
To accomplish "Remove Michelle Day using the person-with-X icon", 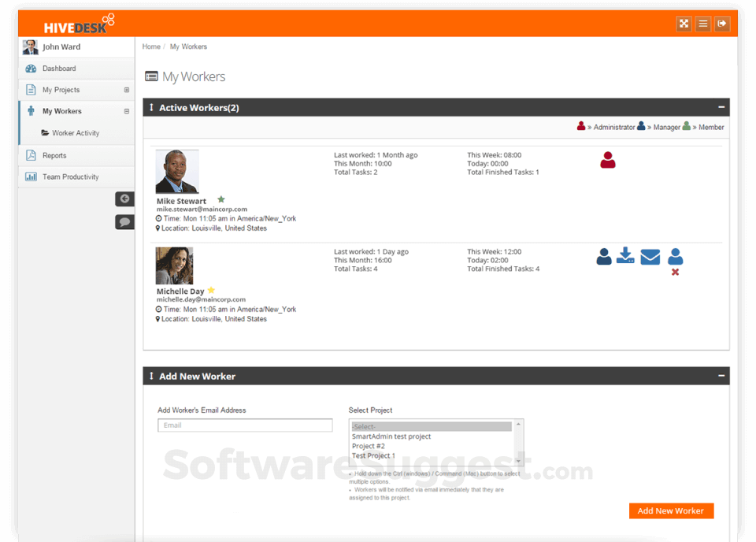I will click(x=675, y=260).
